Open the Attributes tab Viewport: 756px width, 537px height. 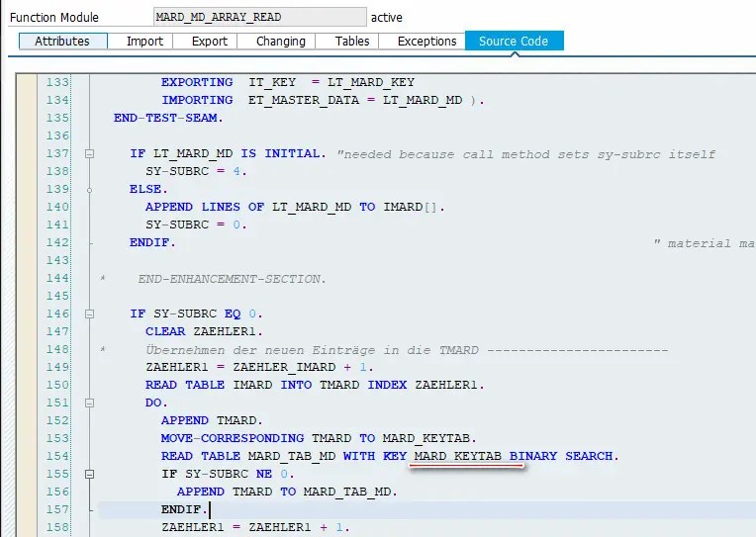tap(62, 41)
